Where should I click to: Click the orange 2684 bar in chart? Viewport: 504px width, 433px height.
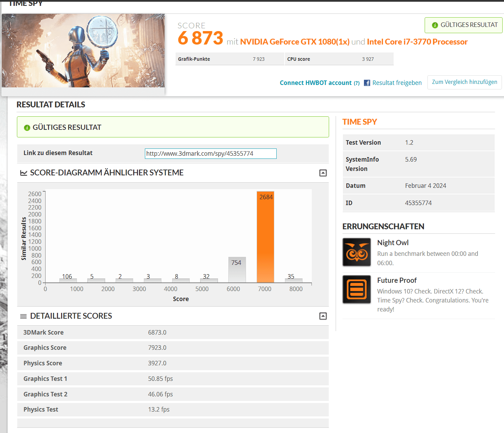[x=265, y=237]
